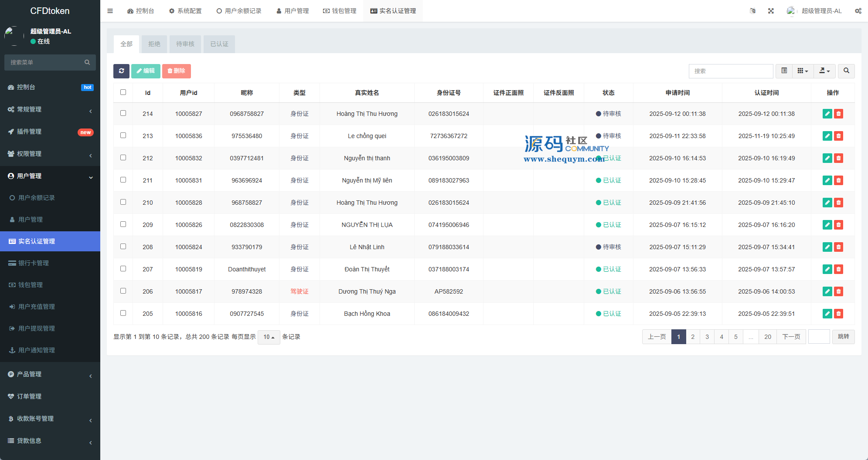Click the magnifier search button beside export

click(x=846, y=71)
